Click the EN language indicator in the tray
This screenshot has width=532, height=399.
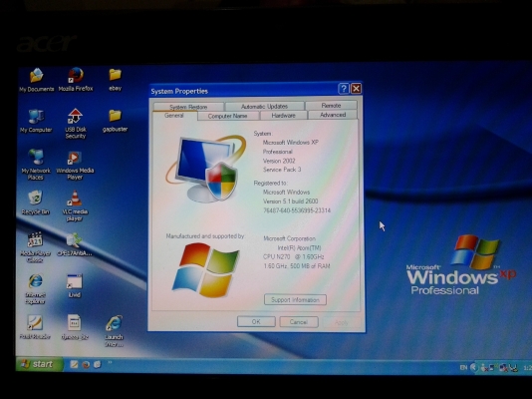463,367
